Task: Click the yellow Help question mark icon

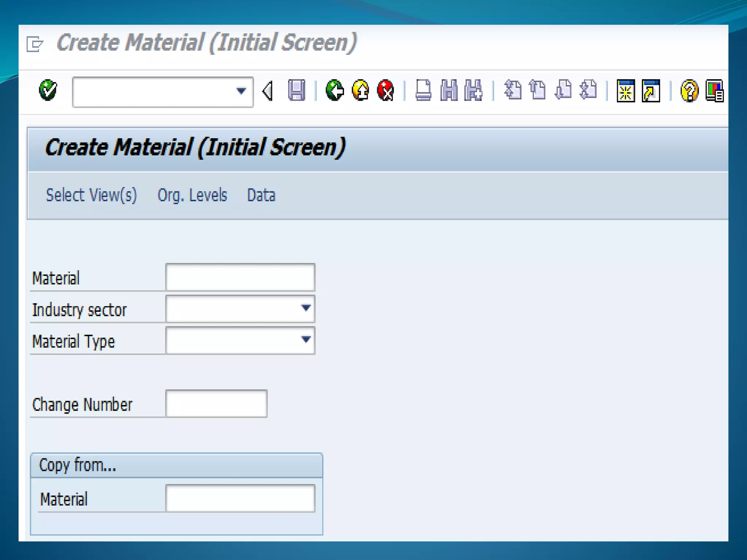Action: (689, 91)
